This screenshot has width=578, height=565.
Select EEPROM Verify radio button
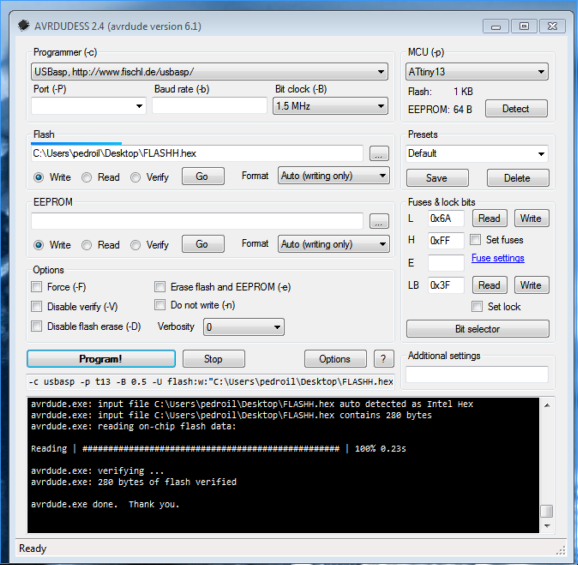(x=135, y=245)
